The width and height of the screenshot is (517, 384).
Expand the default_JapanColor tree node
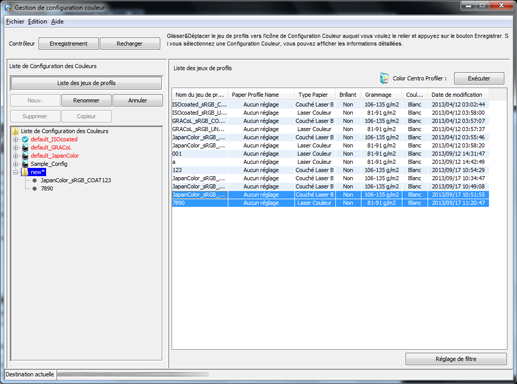click(15, 156)
